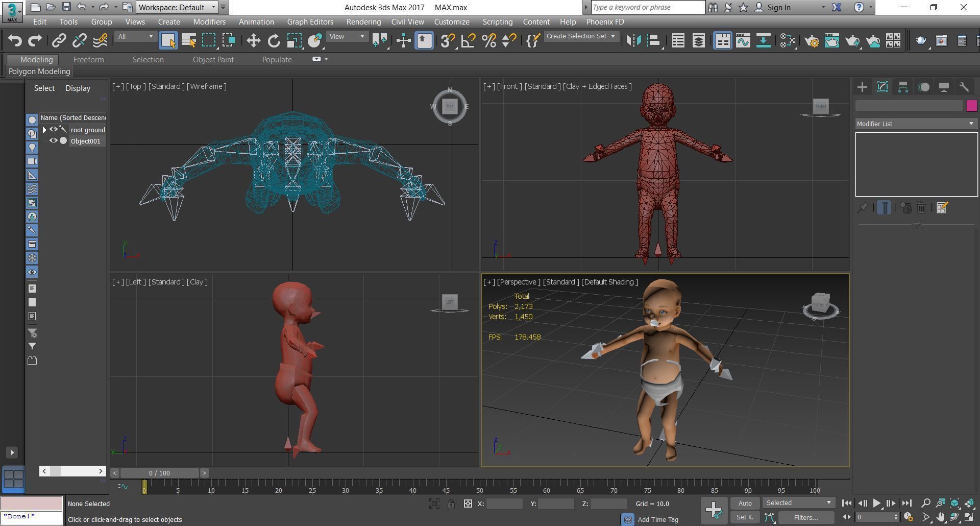Open the Modifier List dropdown
The height and width of the screenshot is (526, 980).
(x=916, y=124)
